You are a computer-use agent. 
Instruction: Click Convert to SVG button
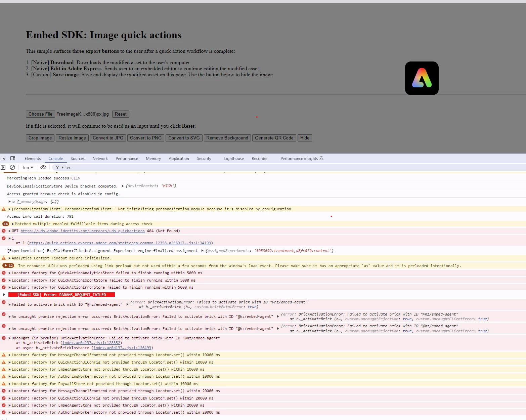[184, 138]
